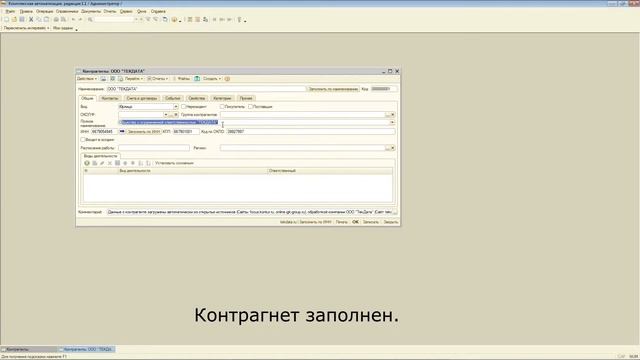Click the Cut scissors icon in main toolbar

click(31, 20)
